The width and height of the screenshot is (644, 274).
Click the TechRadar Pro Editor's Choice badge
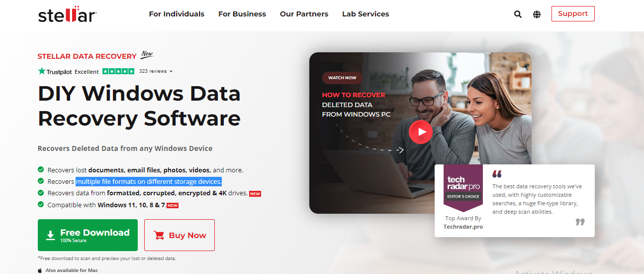pyautogui.click(x=463, y=188)
